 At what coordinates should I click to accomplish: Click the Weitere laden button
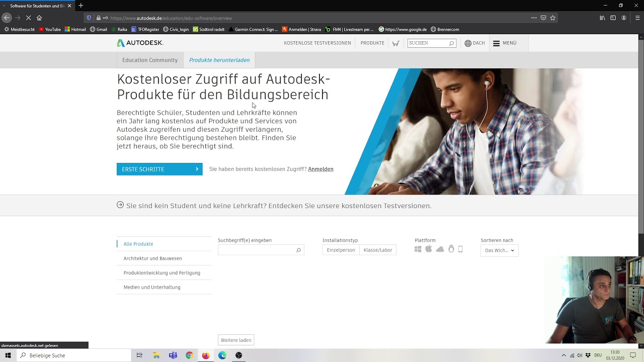(x=236, y=340)
